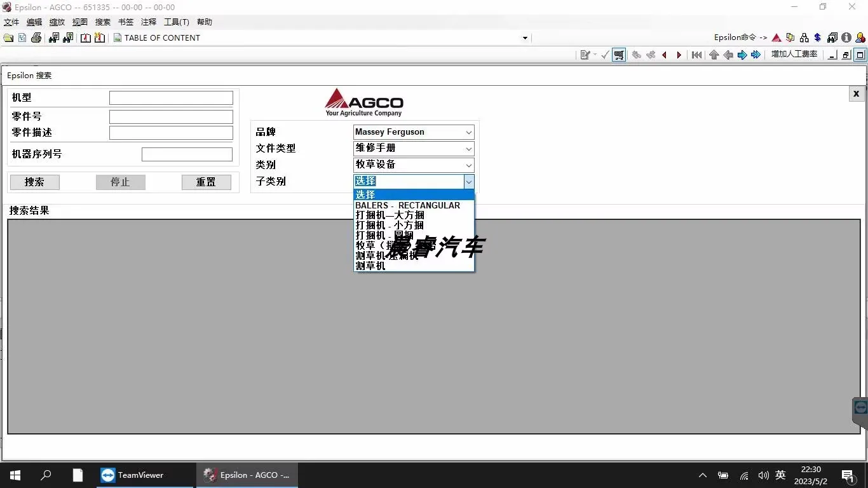Open the 注释 menu
868x488 pixels.
[x=149, y=22]
